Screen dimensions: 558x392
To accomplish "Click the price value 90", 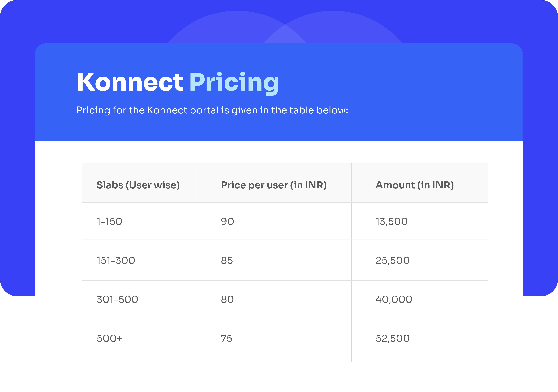I will (227, 221).
